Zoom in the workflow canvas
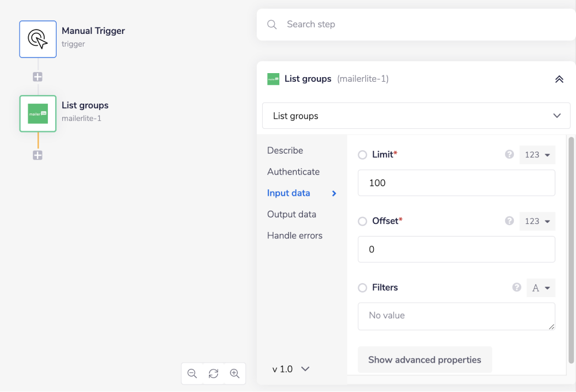This screenshot has width=576, height=392. pos(234,374)
